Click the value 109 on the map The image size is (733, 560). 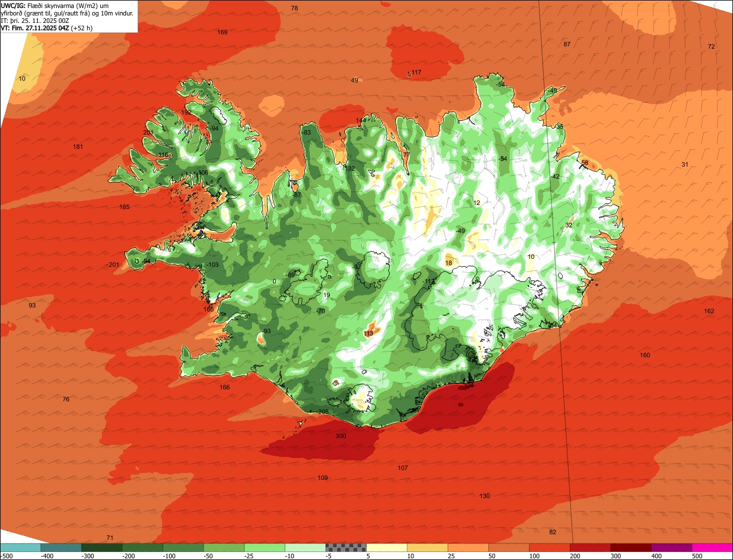point(322,478)
